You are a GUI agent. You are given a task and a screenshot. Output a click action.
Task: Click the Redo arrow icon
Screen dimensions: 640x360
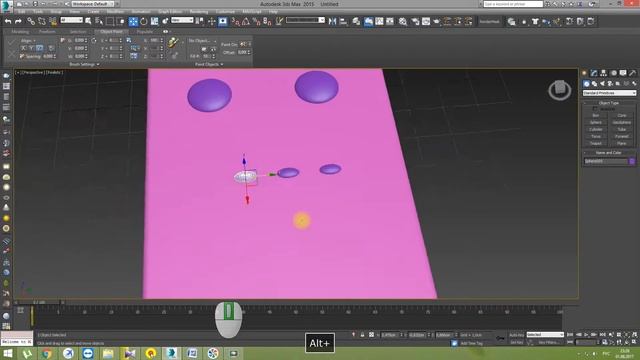pyautogui.click(x=18, y=21)
